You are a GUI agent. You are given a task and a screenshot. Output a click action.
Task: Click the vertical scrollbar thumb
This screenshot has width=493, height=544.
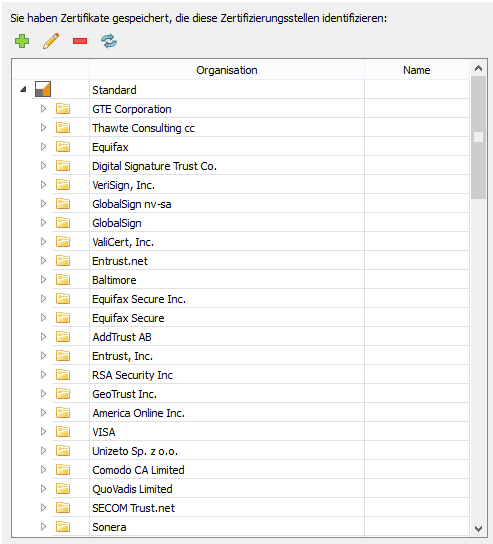(x=478, y=137)
